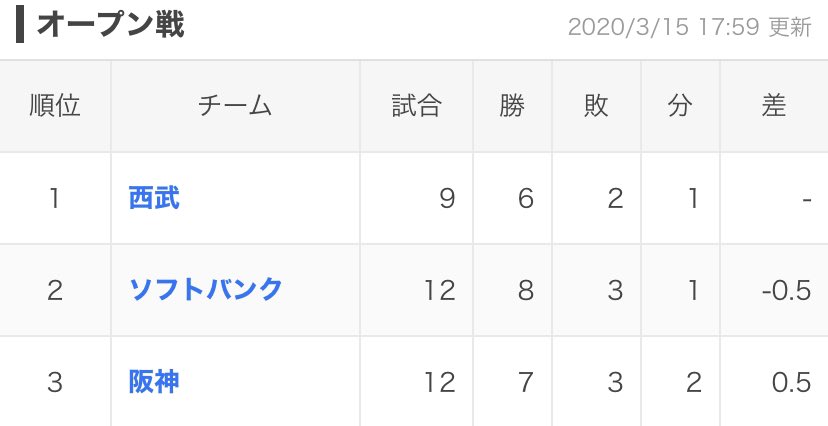
Task: Click ソフトバンク's wins value 8
Action: click(525, 290)
